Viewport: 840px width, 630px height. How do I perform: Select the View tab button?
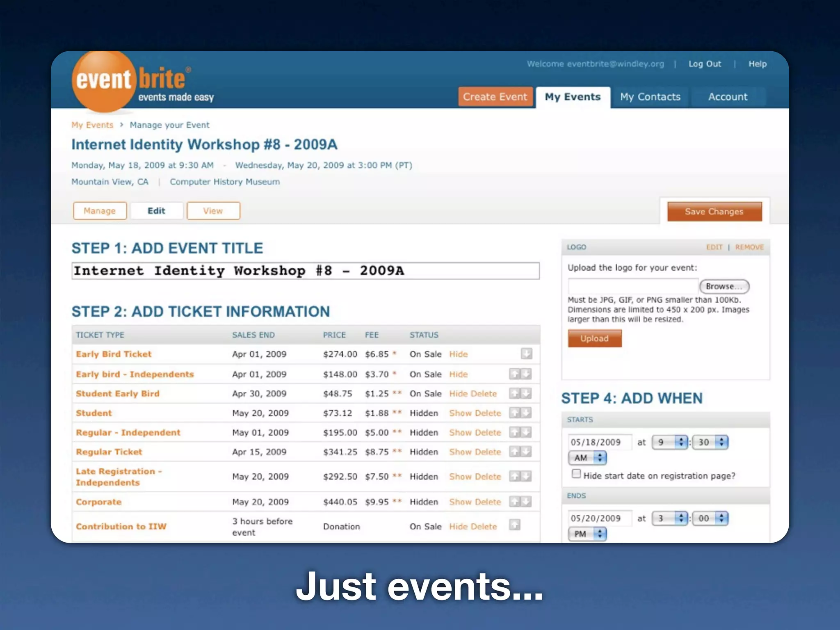pyautogui.click(x=213, y=211)
